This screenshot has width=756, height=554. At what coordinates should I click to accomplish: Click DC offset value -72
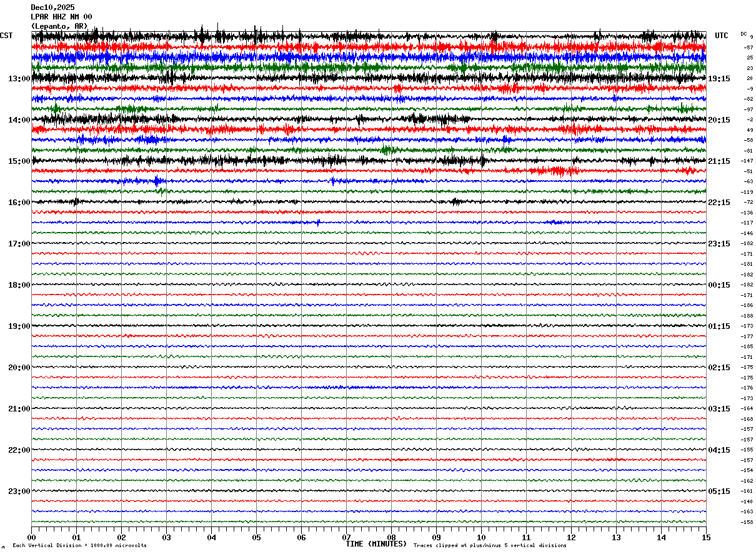tap(749, 203)
